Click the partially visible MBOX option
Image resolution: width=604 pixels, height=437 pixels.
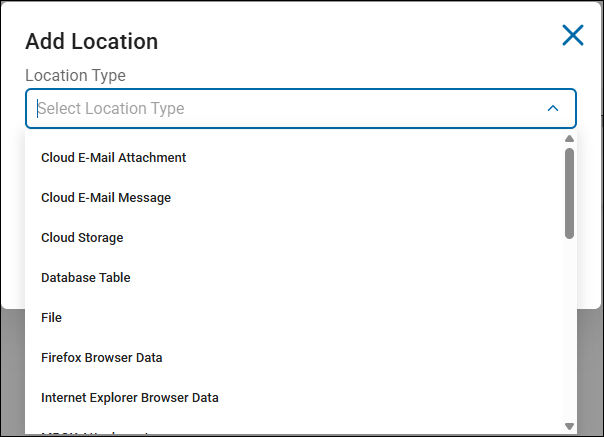(x=95, y=433)
